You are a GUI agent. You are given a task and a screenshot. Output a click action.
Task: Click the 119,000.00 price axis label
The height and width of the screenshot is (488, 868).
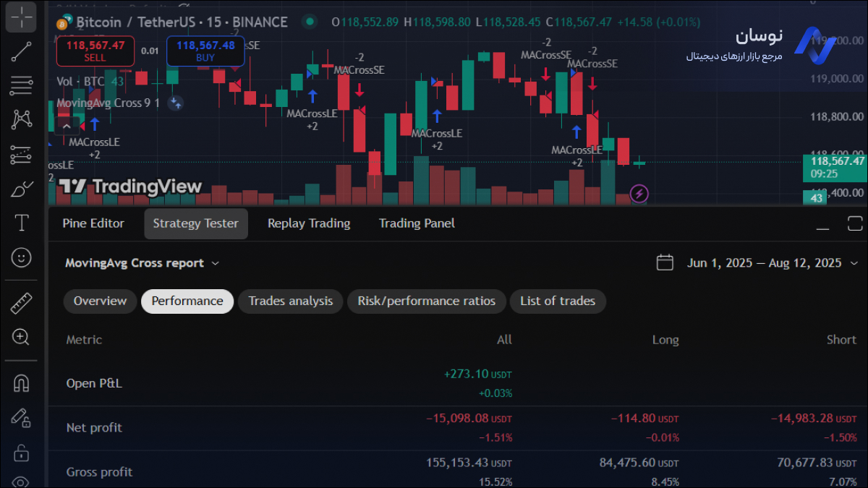tap(836, 78)
